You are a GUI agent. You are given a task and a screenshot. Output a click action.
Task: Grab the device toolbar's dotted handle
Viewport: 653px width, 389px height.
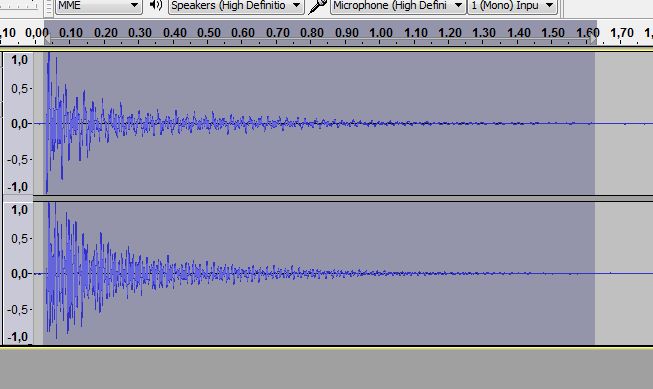[x=49, y=7]
